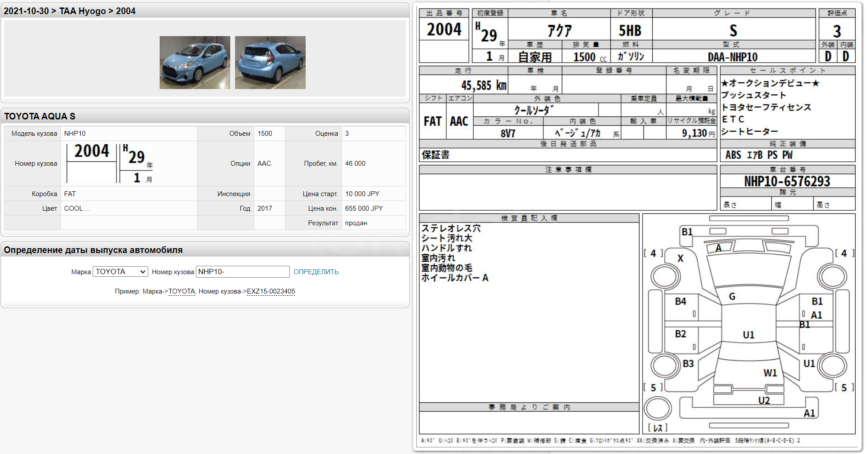Click the G mark on the damage diagram
The image size is (868, 454).
(732, 296)
